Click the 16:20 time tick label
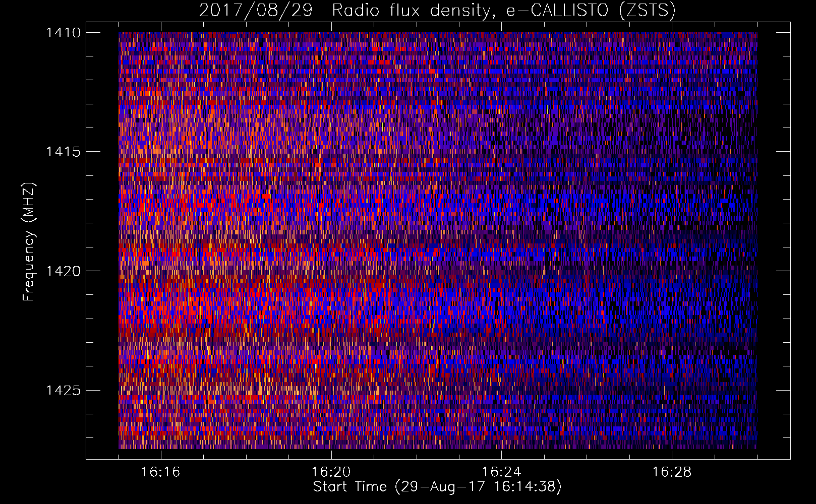Viewport: 816px width, 504px height. [x=331, y=472]
